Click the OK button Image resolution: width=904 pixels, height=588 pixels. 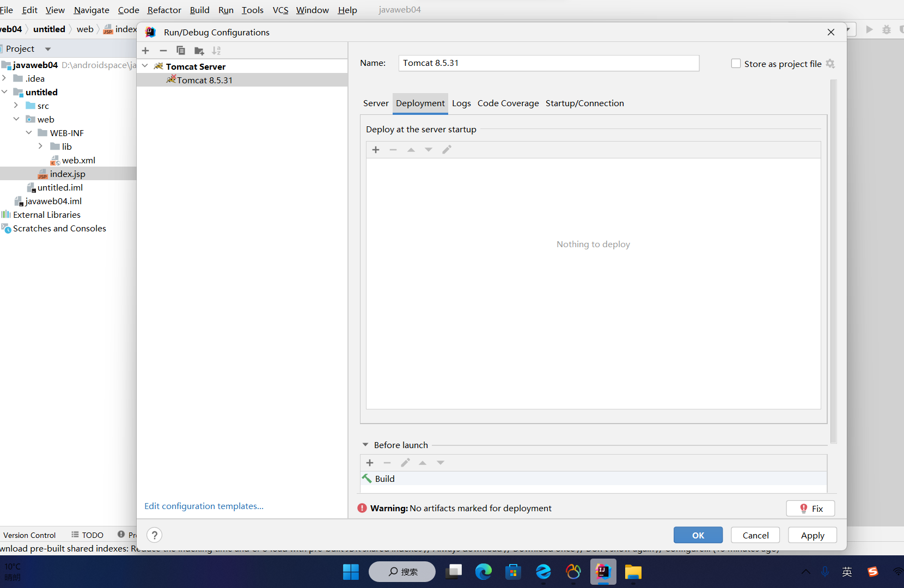(698, 535)
